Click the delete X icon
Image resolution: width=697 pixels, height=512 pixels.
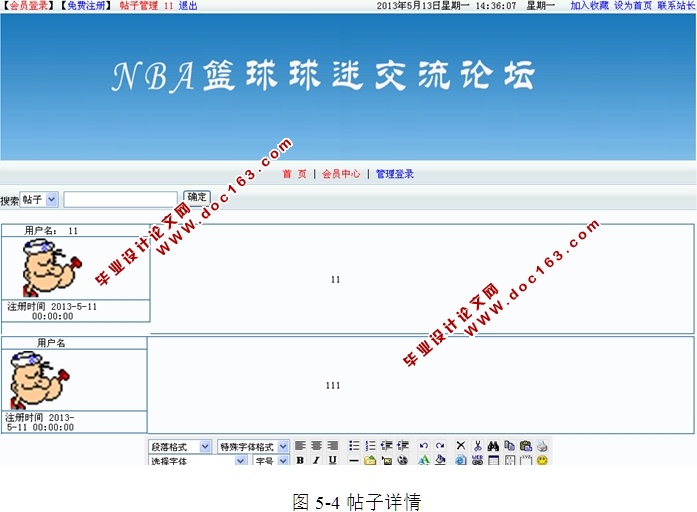click(461, 445)
